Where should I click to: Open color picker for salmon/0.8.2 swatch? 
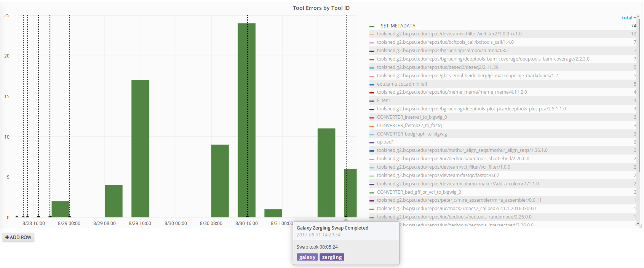372,51
